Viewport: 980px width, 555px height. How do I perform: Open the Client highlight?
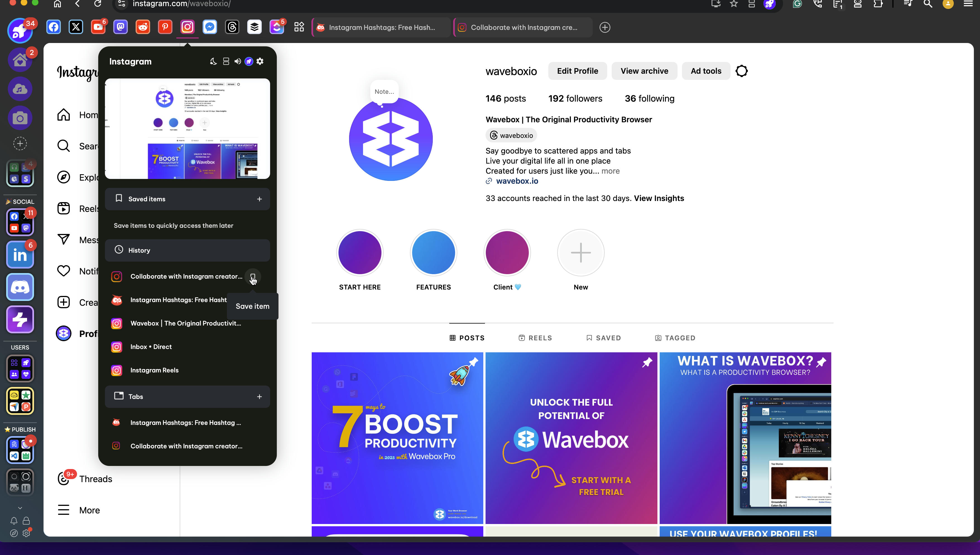point(507,253)
